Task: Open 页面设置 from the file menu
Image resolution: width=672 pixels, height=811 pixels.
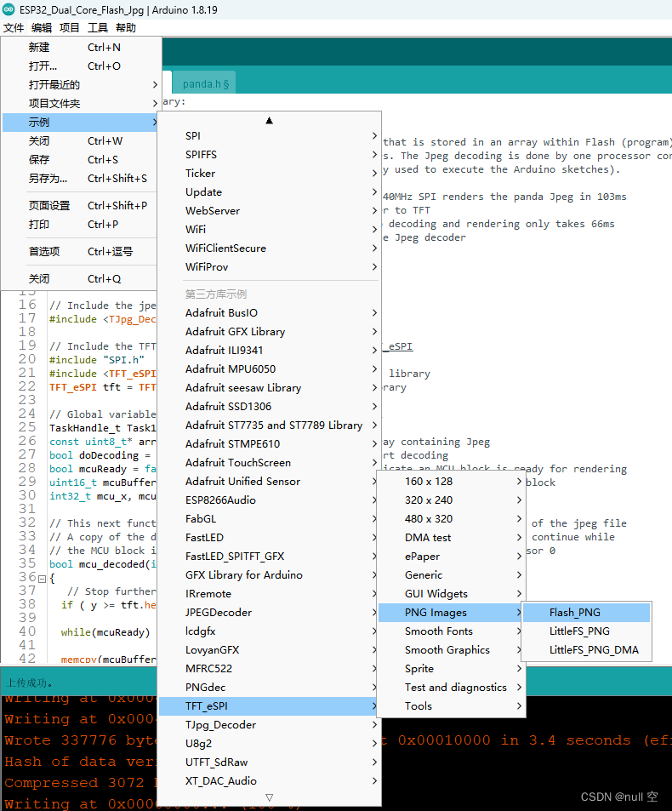Action: pos(80,206)
